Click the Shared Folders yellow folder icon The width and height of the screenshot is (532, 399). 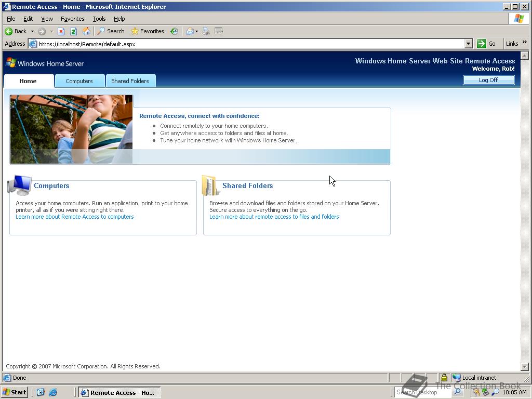(x=208, y=185)
